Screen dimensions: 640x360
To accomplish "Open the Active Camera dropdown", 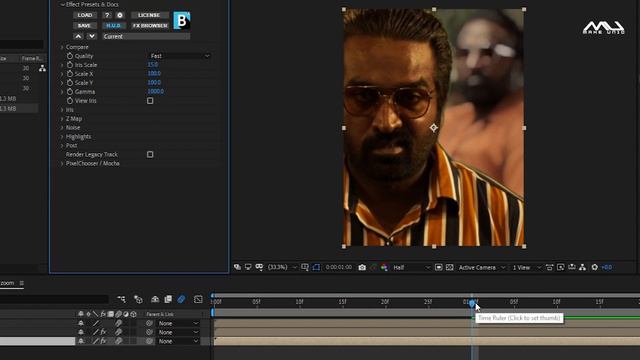I will click(x=482, y=267).
